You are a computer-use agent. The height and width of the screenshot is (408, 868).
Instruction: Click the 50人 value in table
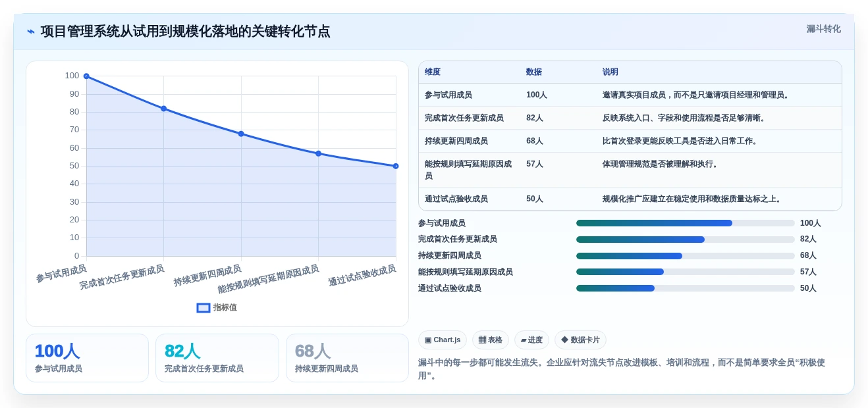click(535, 199)
